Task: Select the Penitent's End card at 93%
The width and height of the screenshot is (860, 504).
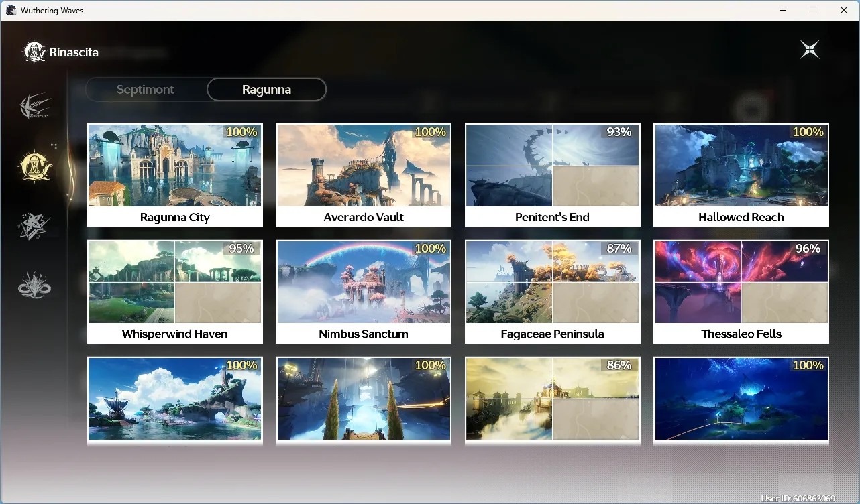Action: point(553,176)
